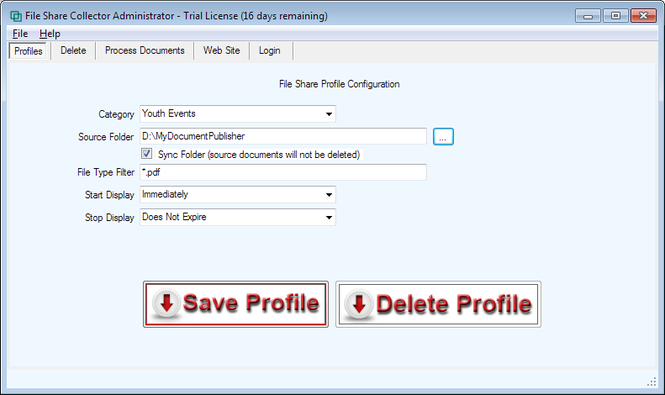Image resolution: width=665 pixels, height=395 pixels.
Task: Click the File Type Filter field
Action: [283, 172]
